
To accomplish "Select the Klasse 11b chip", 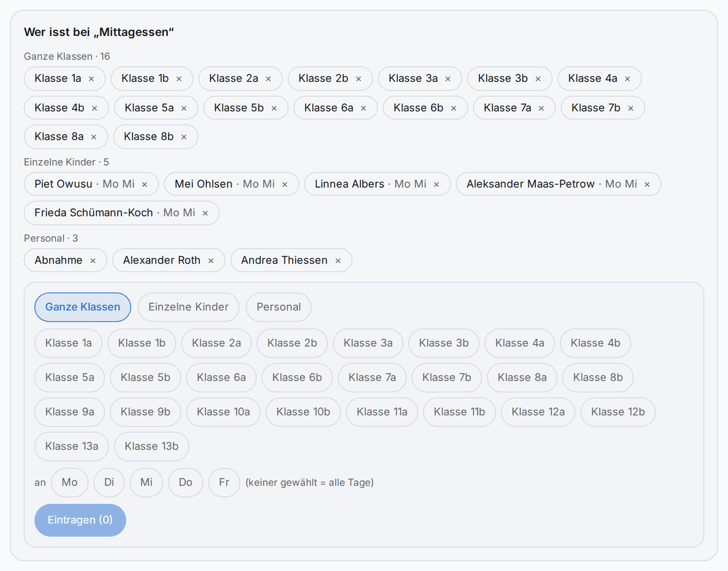I will coord(459,412).
